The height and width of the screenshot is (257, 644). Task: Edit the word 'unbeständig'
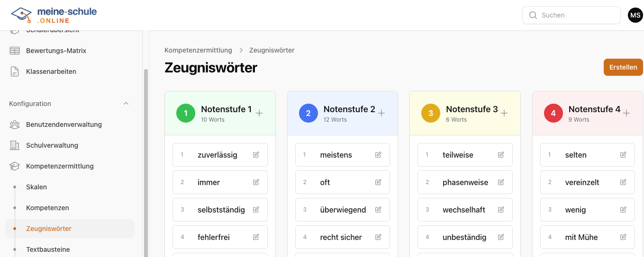tap(501, 237)
